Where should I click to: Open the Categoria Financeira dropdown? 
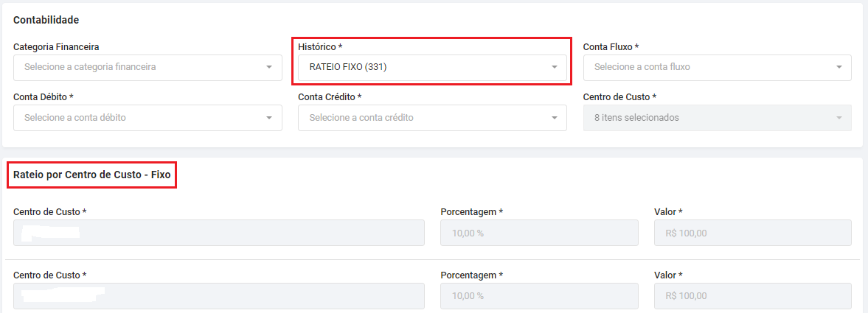140,67
